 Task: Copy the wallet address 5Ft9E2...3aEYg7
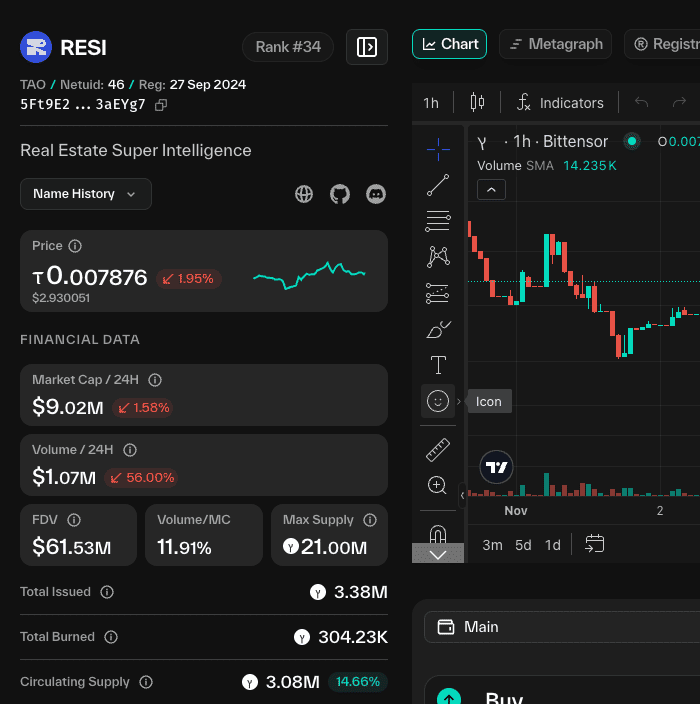coord(161,104)
